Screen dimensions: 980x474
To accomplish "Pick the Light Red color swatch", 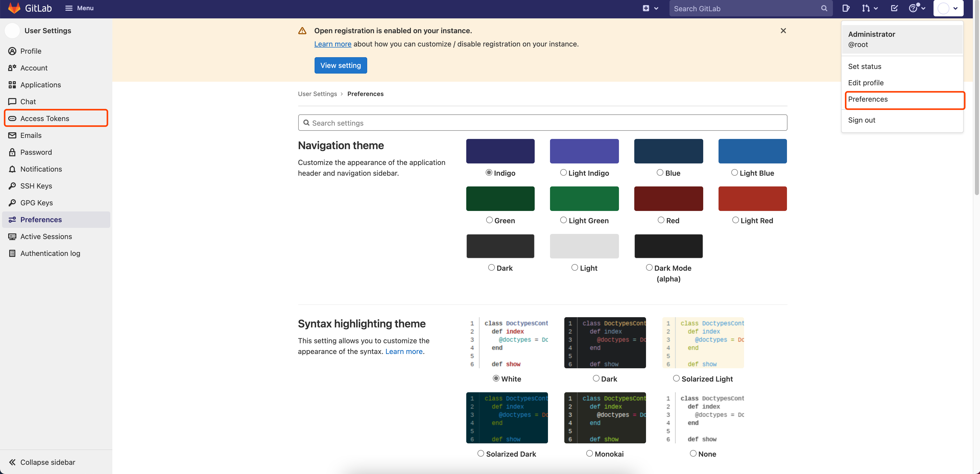I will point(752,199).
